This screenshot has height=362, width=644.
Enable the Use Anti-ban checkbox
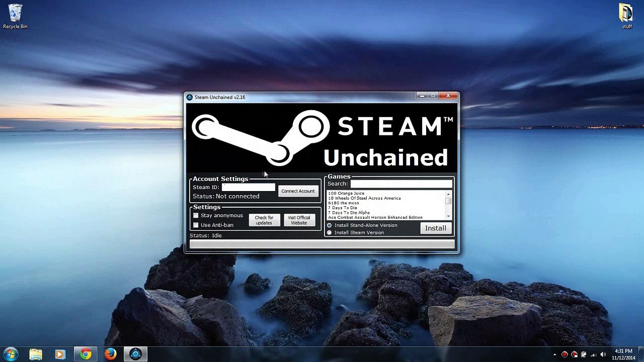pos(196,225)
